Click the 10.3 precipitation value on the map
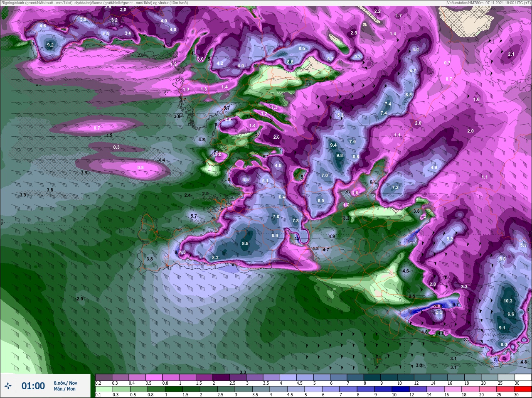Viewport: 532px width, 398px height. click(x=508, y=301)
